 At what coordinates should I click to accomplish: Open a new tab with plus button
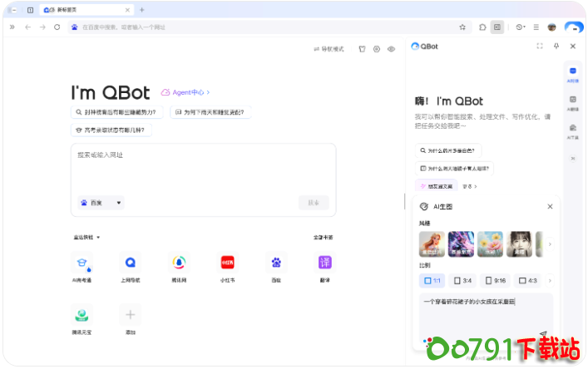(142, 9)
